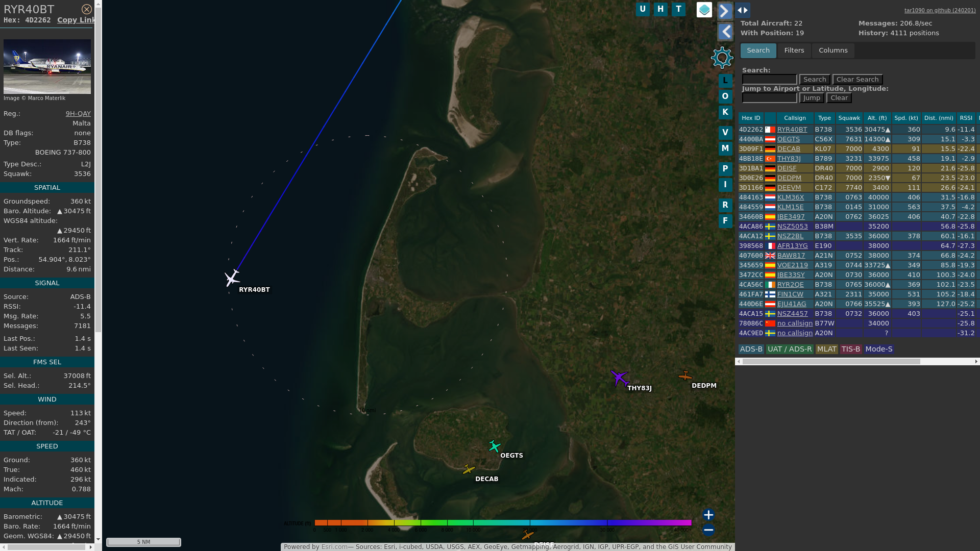Click the Mode-S legend label
The height and width of the screenshot is (551, 980).
(879, 349)
